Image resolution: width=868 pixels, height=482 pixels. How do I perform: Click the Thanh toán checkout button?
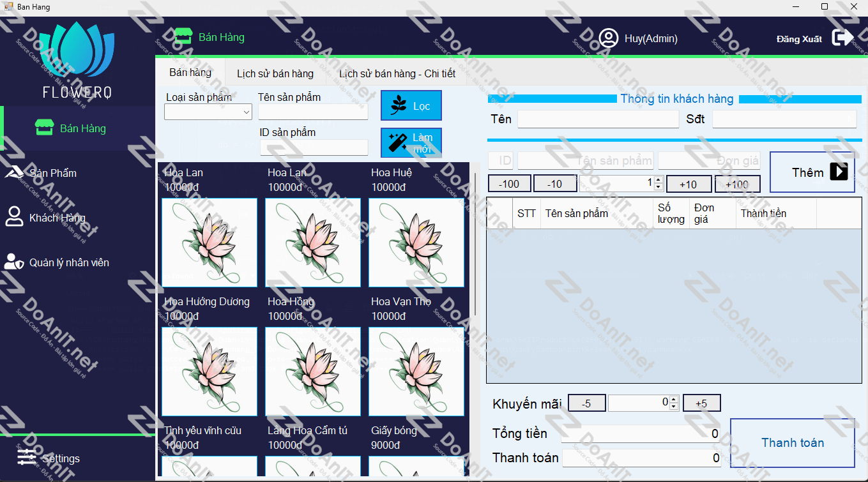click(793, 443)
